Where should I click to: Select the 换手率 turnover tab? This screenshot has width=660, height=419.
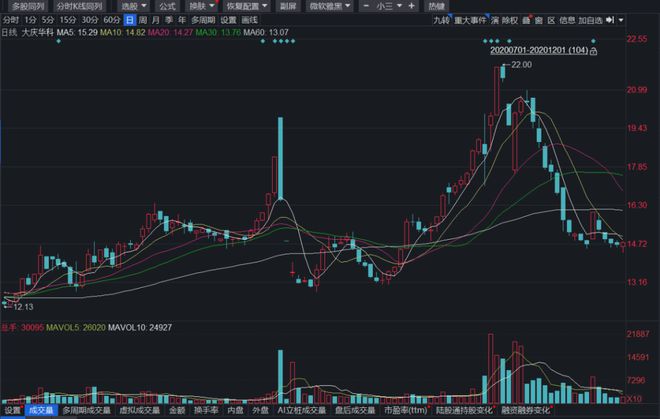click(x=206, y=410)
